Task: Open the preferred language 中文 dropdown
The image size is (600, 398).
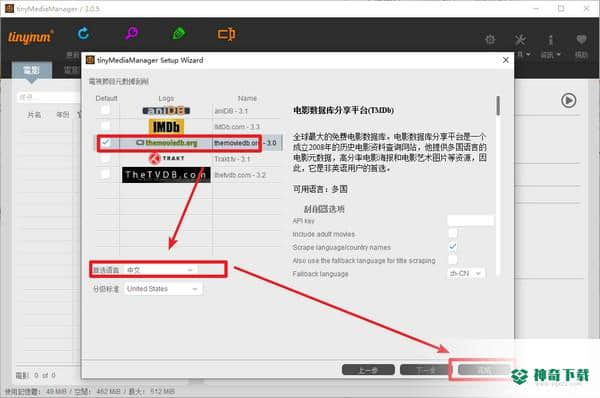Action: (160, 270)
